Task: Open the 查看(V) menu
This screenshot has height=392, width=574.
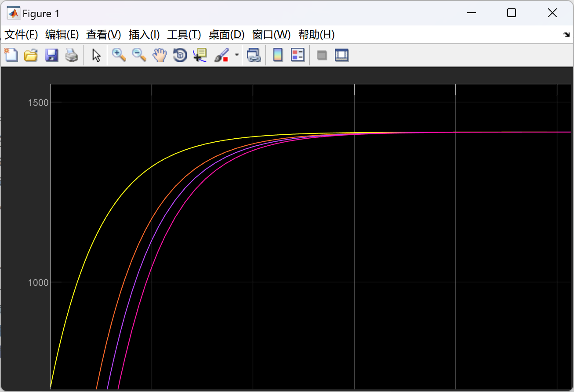Action: click(103, 35)
